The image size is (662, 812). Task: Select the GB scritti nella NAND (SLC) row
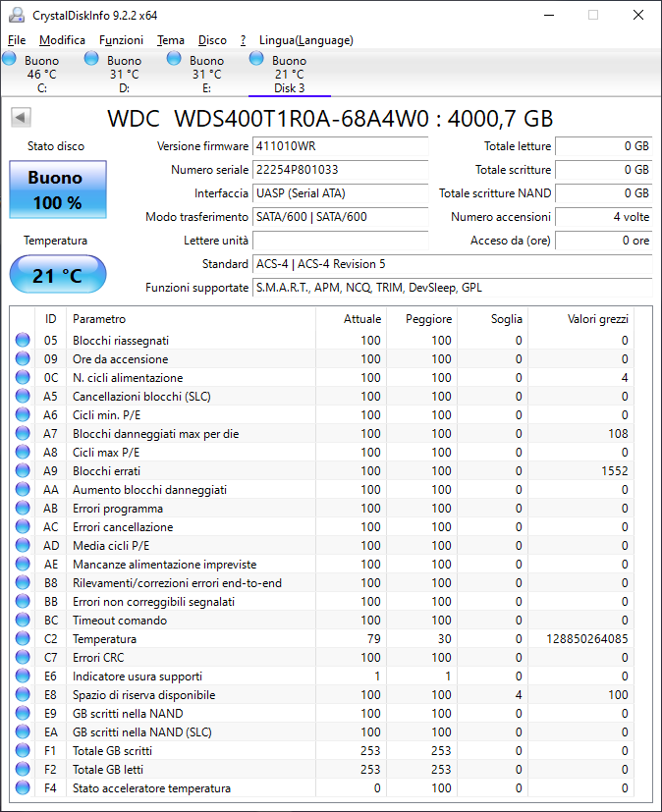[322, 731]
